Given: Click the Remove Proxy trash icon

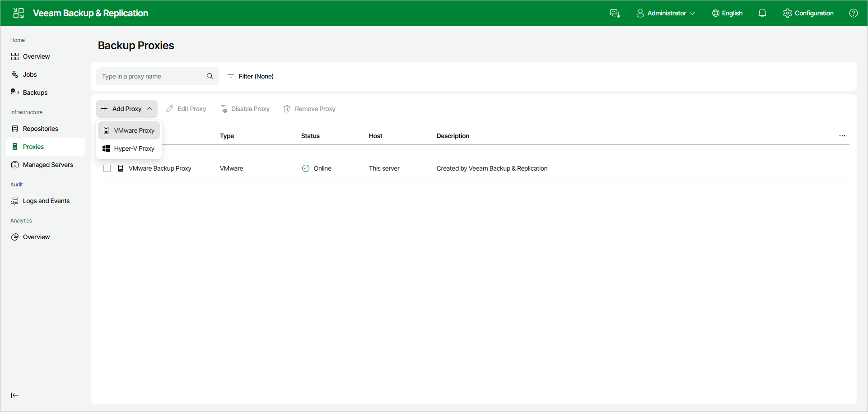Looking at the screenshot, I should click(287, 109).
